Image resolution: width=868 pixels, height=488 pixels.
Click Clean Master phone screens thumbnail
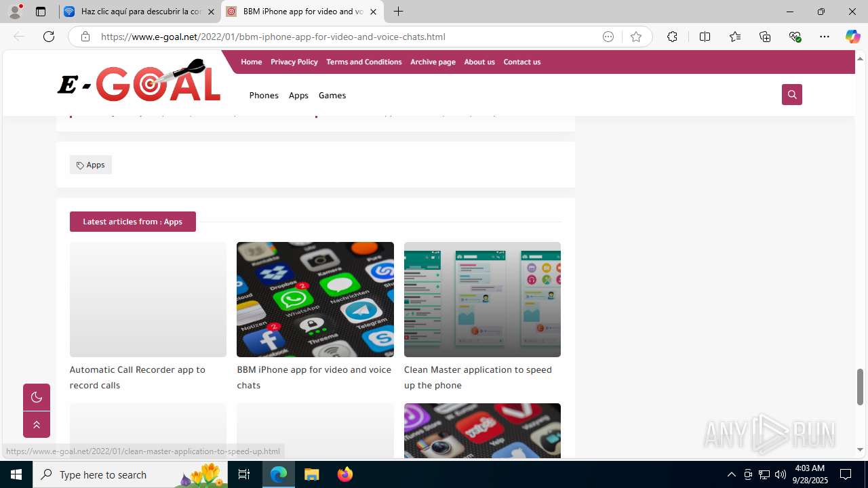(x=482, y=300)
